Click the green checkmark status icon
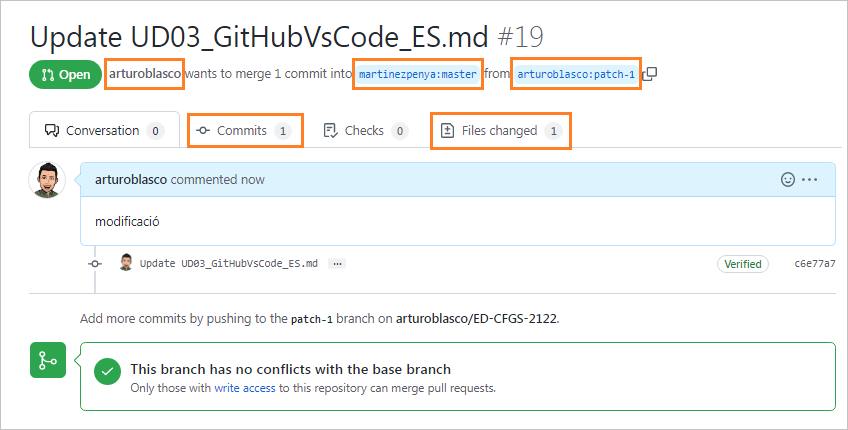 (x=107, y=371)
